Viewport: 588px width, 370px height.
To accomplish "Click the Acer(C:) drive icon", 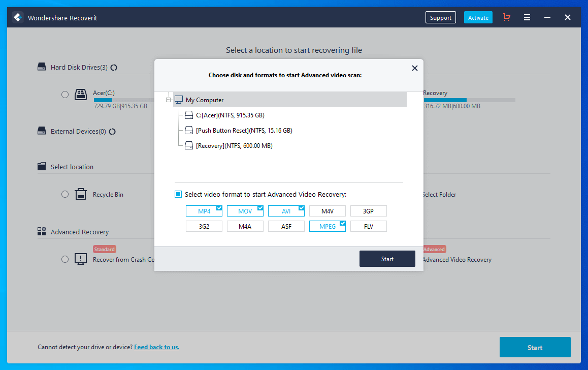I will pos(81,94).
